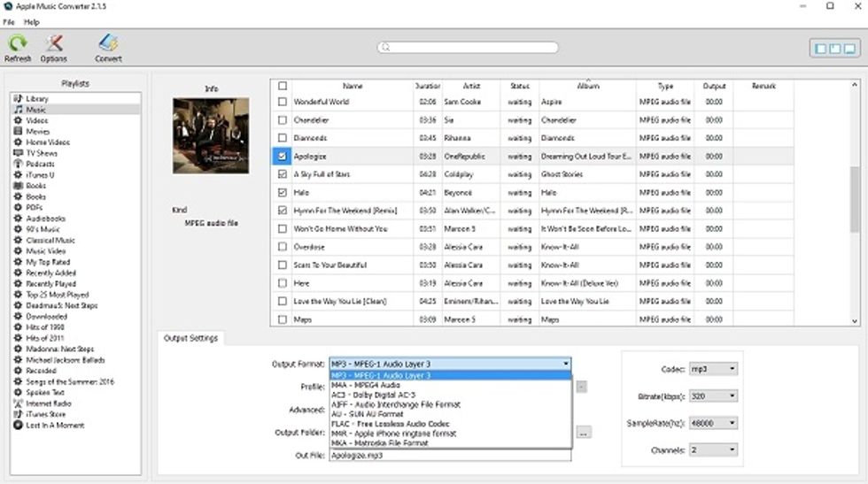Uncheck the Apologize song checkbox
This screenshot has width=868, height=484.
[x=283, y=156]
